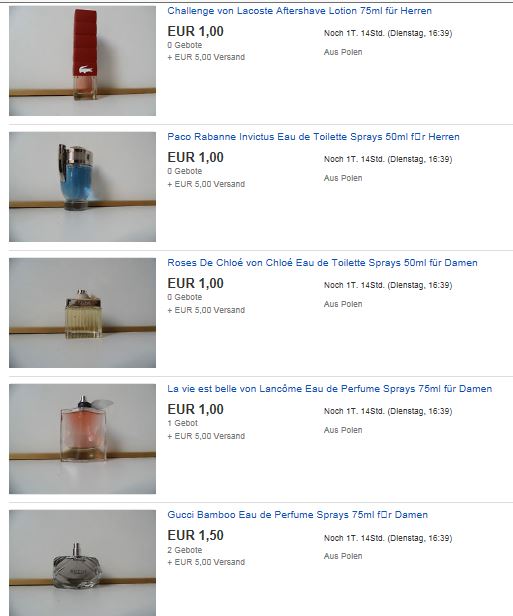513x616 pixels.
Task: Click the red Lacoste bottle thumbnail
Action: (82, 61)
